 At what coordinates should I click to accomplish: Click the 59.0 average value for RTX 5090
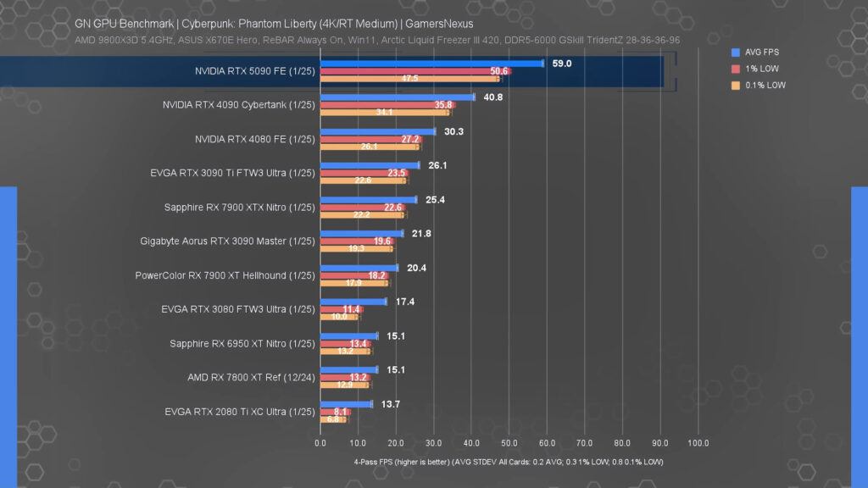[562, 64]
